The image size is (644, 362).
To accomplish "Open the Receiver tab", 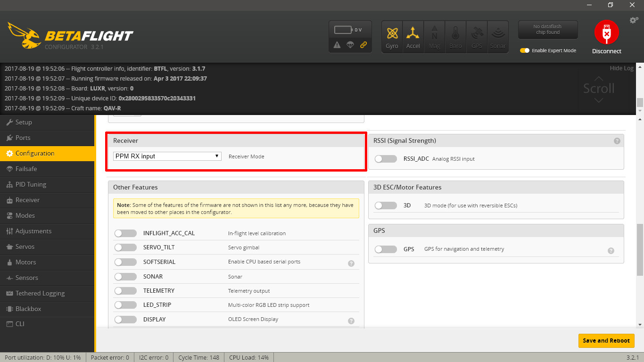I will pyautogui.click(x=47, y=200).
